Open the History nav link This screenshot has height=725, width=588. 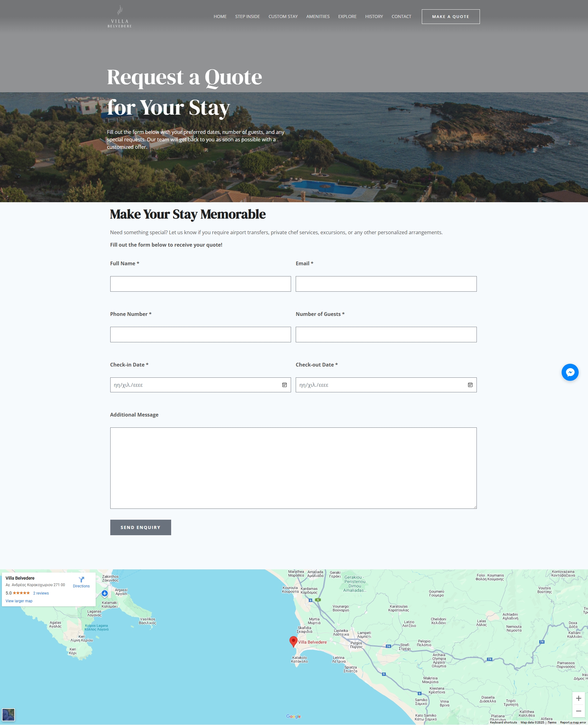tap(374, 16)
